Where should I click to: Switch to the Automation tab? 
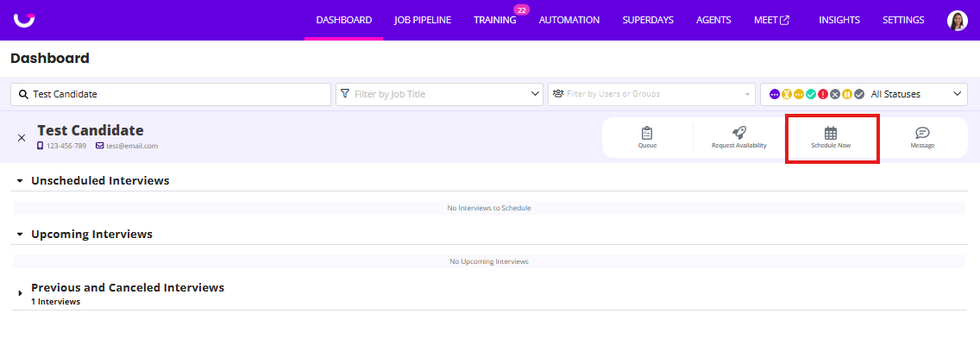[x=569, y=20]
